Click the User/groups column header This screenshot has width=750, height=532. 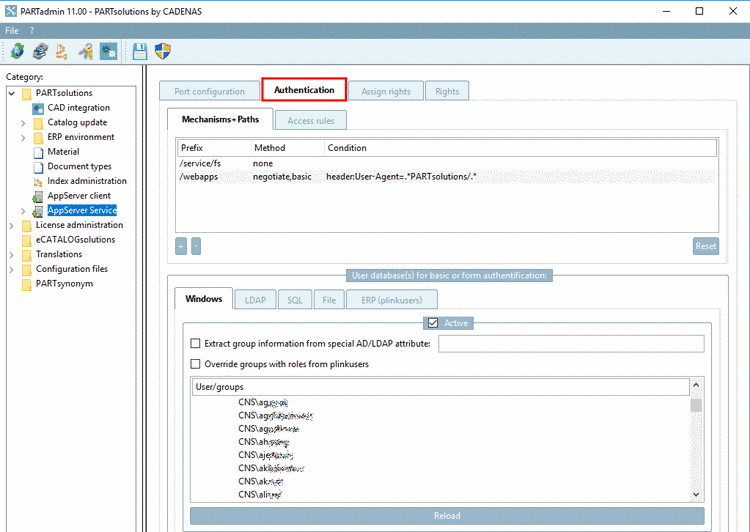(x=440, y=387)
